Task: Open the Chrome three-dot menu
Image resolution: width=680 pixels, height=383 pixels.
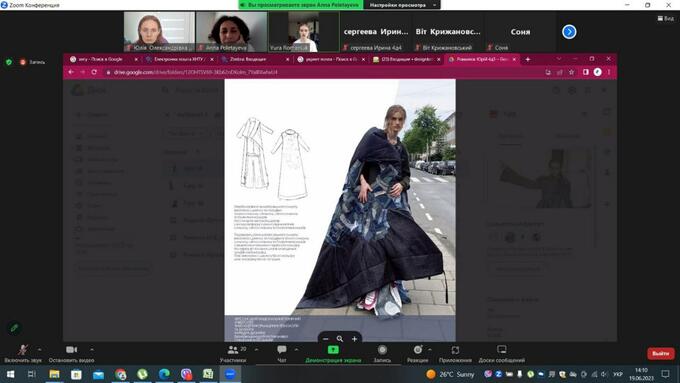Action: click(x=609, y=72)
